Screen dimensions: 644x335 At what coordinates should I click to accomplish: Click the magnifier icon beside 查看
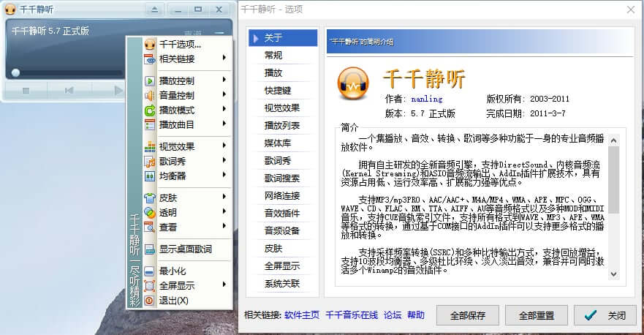[150, 227]
